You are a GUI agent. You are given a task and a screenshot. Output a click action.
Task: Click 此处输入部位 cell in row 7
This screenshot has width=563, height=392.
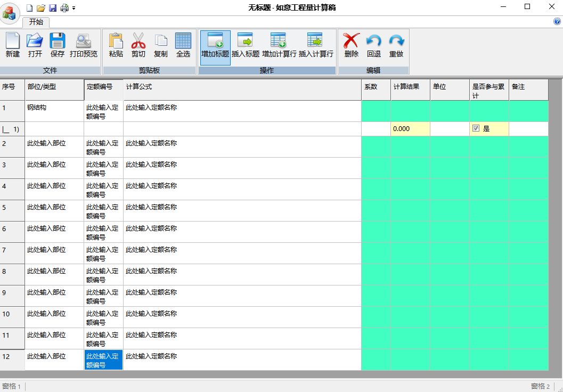pyautogui.click(x=54, y=254)
